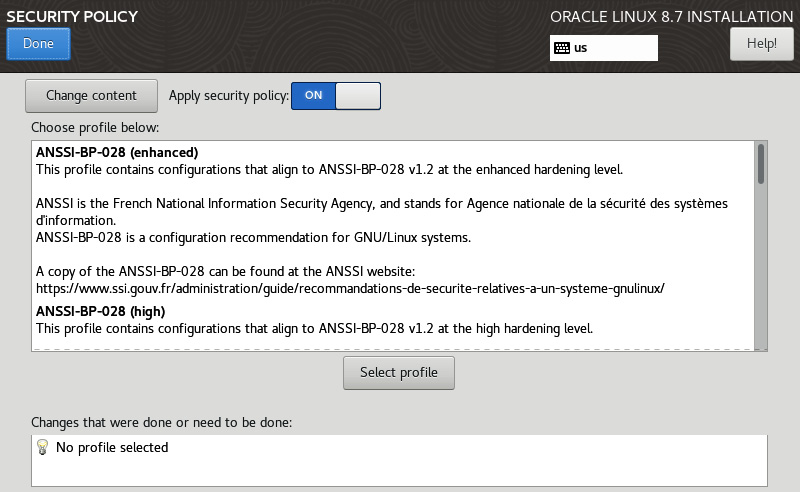Click the Choose profile below label
Viewport: 800px width, 492px height.
pos(95,128)
